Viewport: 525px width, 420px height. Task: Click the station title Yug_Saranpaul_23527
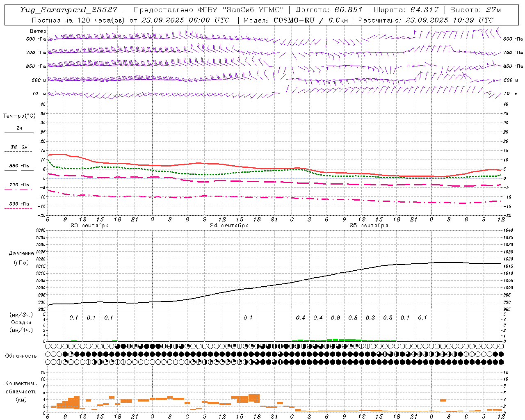[68, 10]
